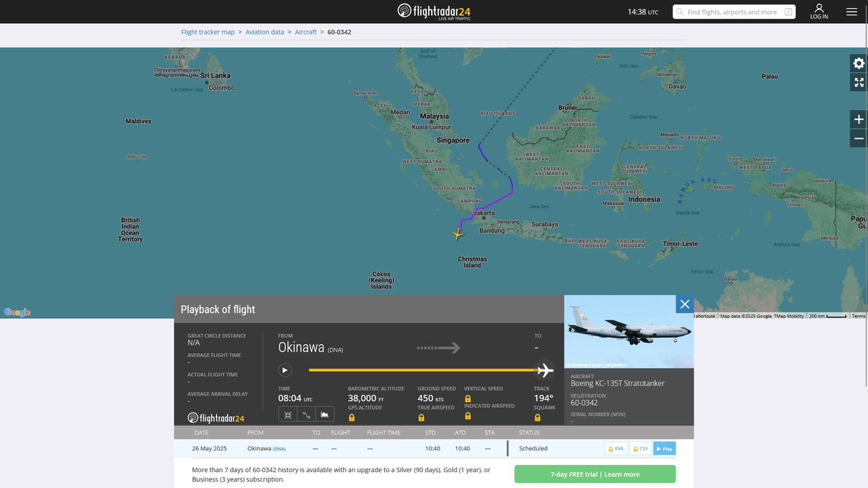Download KML file for 26 May flight
This screenshot has width=868, height=488.
616,449
